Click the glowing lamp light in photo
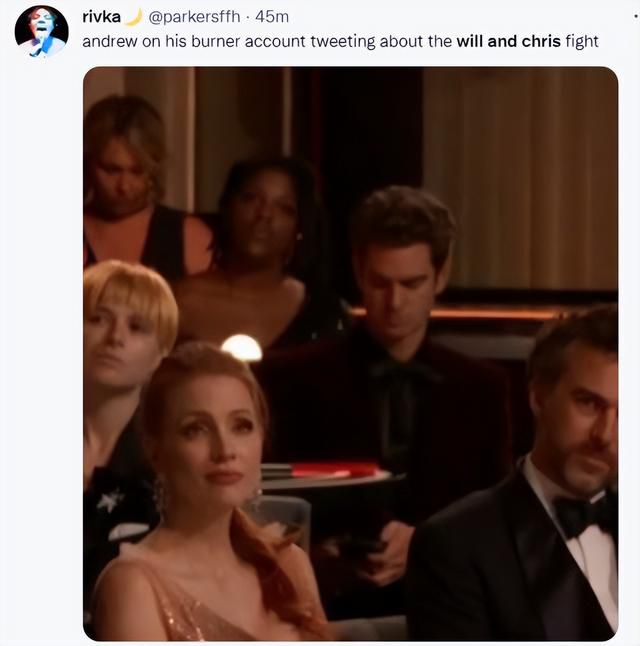This screenshot has width=640, height=646. tap(241, 347)
